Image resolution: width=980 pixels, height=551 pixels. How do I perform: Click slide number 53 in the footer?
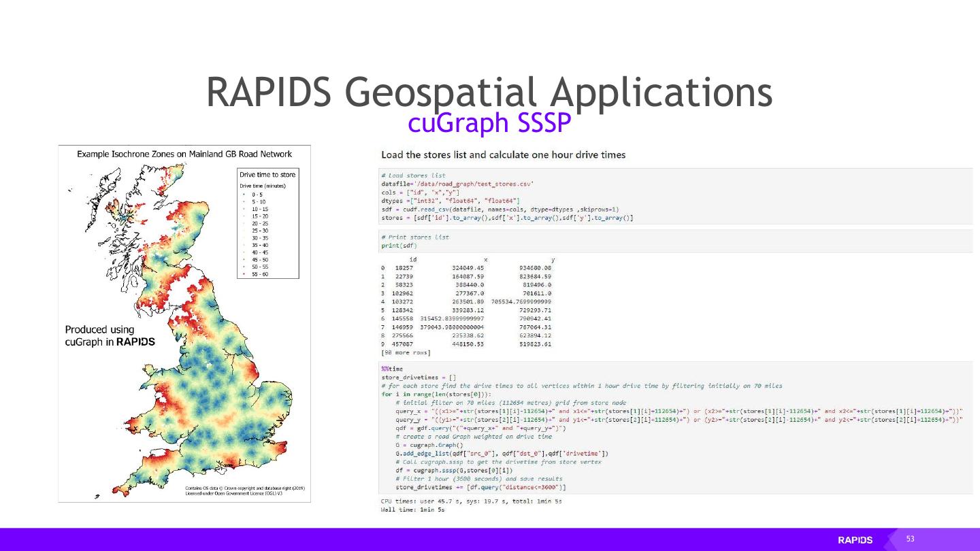910,539
